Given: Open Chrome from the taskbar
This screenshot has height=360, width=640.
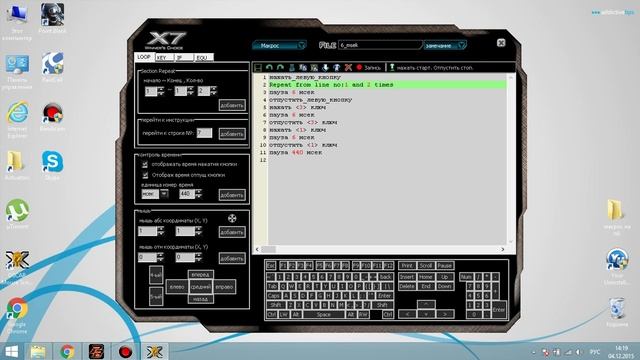Looking at the screenshot, I should (x=67, y=351).
